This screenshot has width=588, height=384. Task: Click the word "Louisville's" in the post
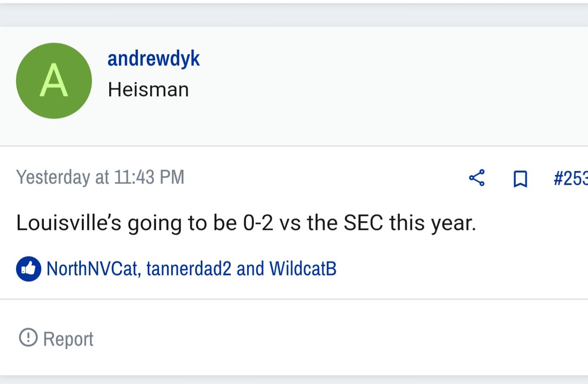(x=69, y=223)
